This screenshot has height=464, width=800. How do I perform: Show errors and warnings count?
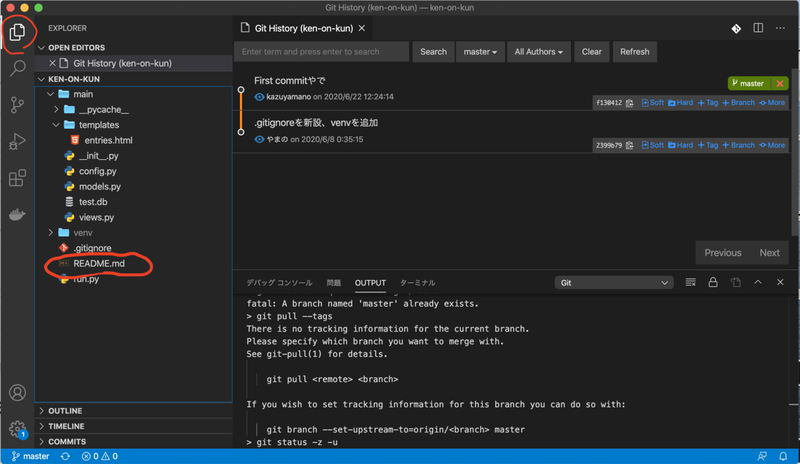pos(99,456)
